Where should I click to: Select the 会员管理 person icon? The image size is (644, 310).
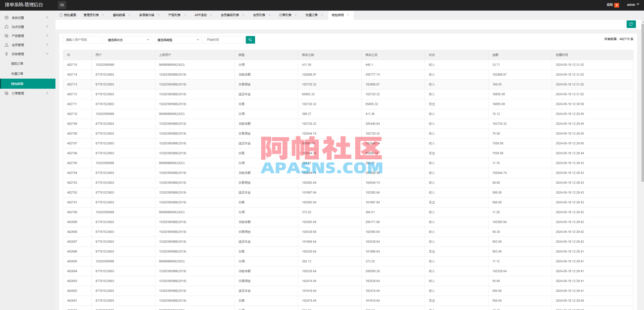(6, 45)
